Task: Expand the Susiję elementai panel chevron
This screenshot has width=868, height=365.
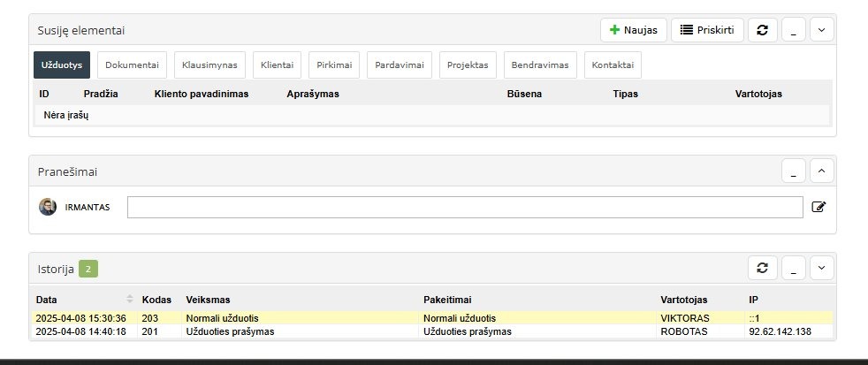Action: pyautogui.click(x=820, y=30)
